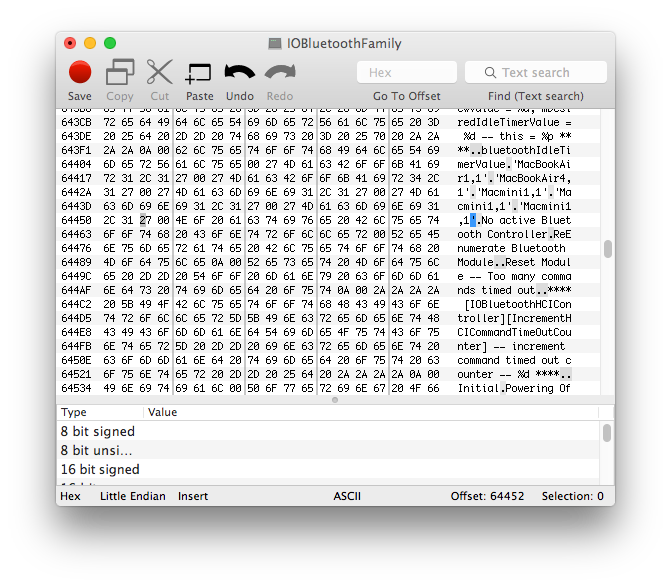Toggle the Hex display mode in status bar
This screenshot has width=671, height=586.
pyautogui.click(x=70, y=496)
